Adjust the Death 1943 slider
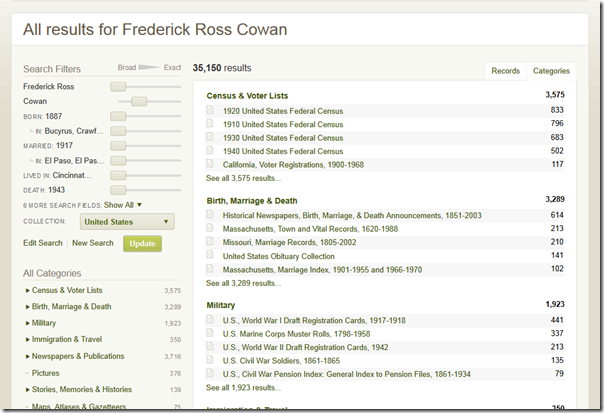This screenshot has height=413, width=604. click(x=118, y=190)
